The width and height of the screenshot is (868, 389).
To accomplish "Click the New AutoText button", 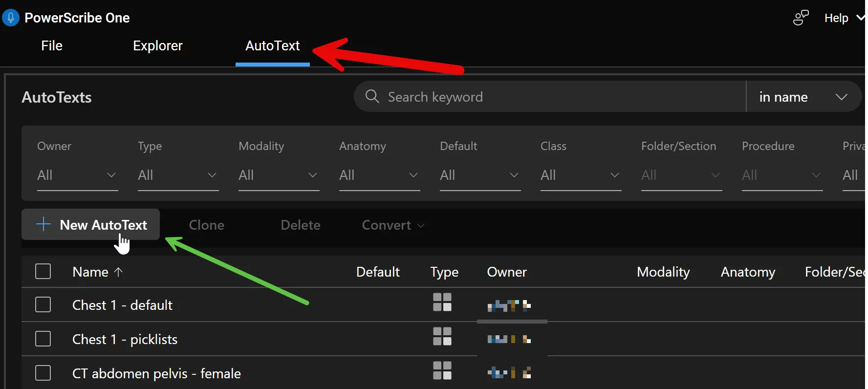I will [x=90, y=224].
